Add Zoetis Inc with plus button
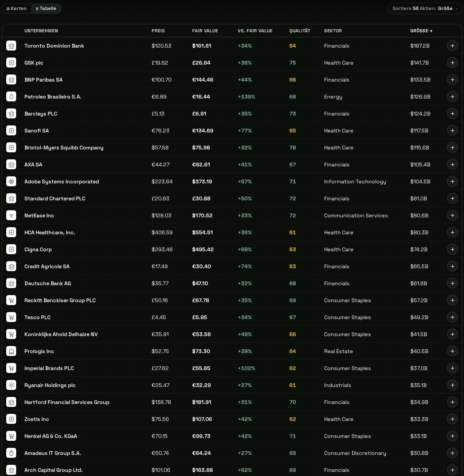This screenshot has height=476, width=464. pyautogui.click(x=452, y=419)
